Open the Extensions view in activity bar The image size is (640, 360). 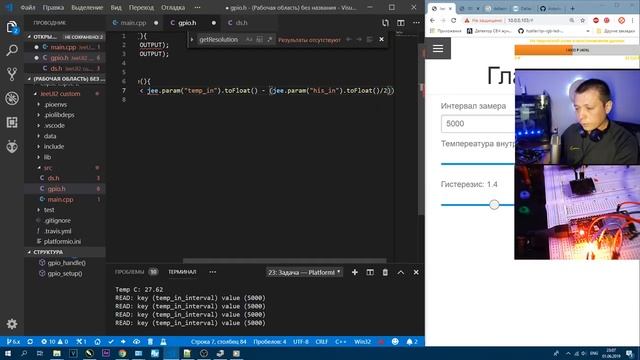click(x=12, y=122)
